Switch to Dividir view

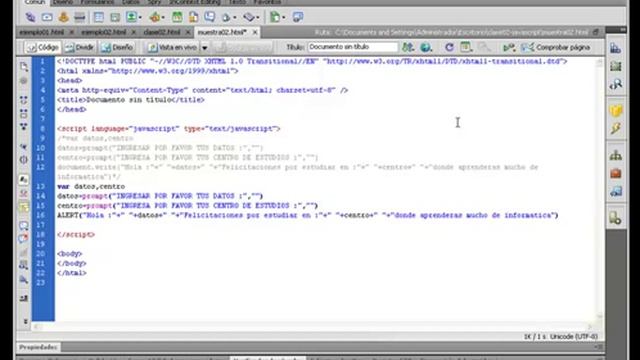point(80,47)
